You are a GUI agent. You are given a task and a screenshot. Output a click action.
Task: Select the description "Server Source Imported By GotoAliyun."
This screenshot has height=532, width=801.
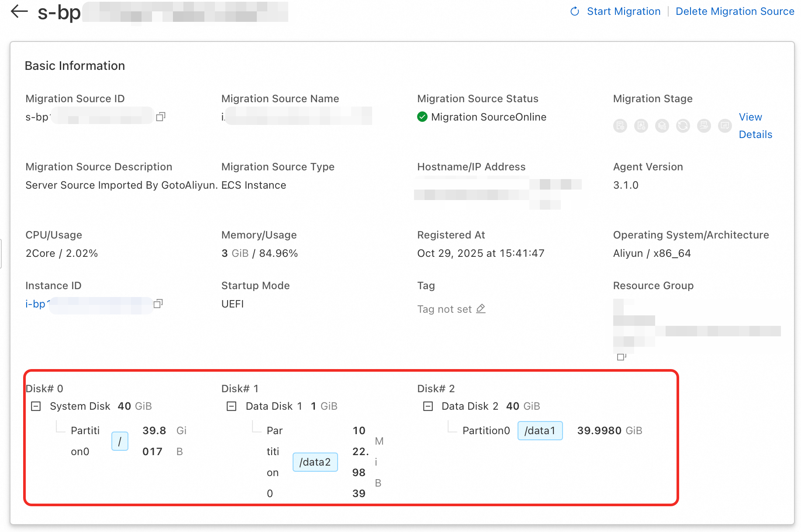(121, 185)
